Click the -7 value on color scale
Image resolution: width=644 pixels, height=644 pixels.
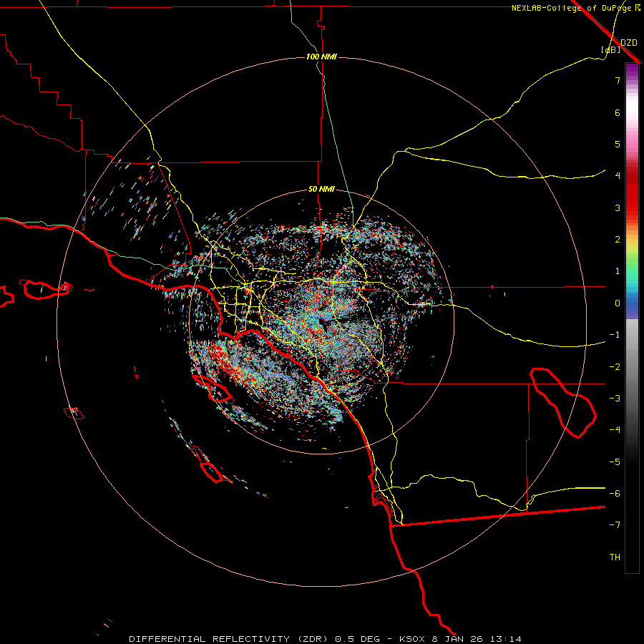click(615, 525)
